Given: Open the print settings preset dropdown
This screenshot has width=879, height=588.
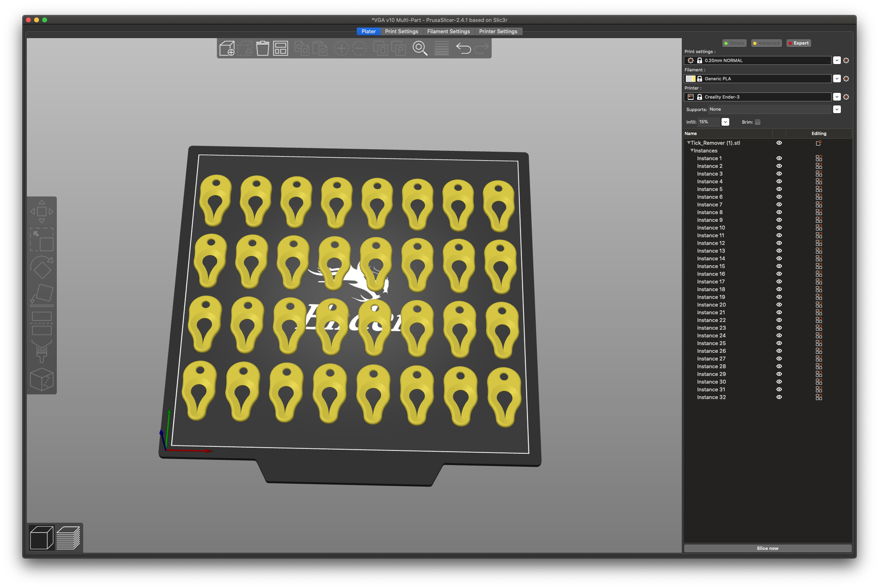Looking at the screenshot, I should pyautogui.click(x=837, y=60).
